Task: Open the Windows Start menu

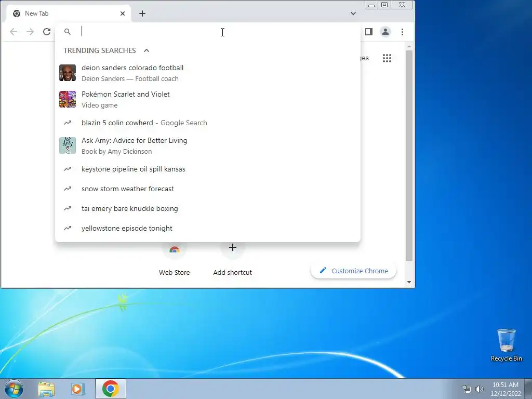Action: tap(14, 389)
